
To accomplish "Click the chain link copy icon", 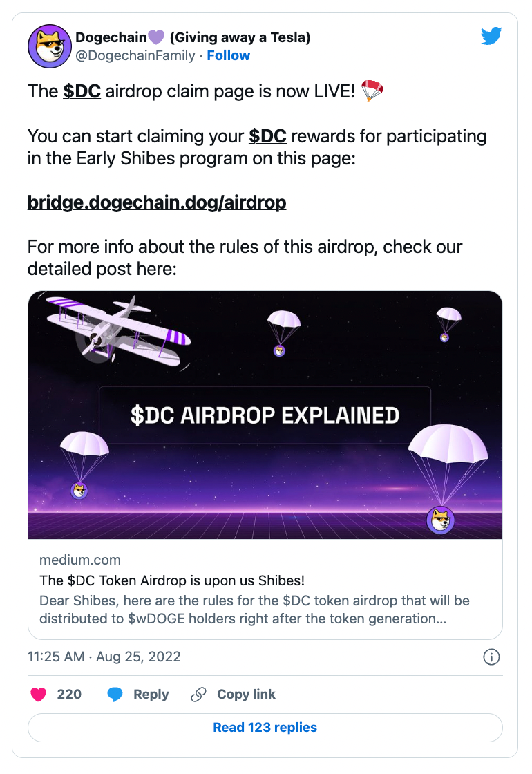I will (x=198, y=695).
